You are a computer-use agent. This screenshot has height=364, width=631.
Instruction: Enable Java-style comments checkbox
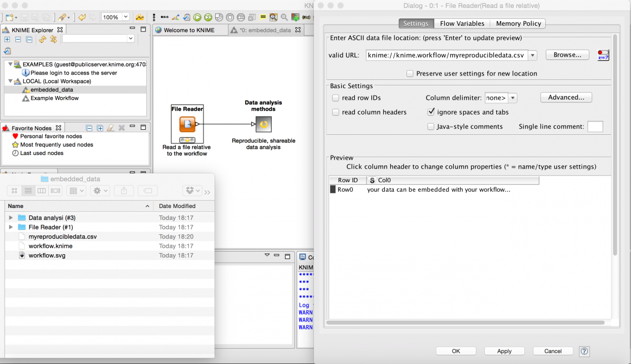point(431,127)
